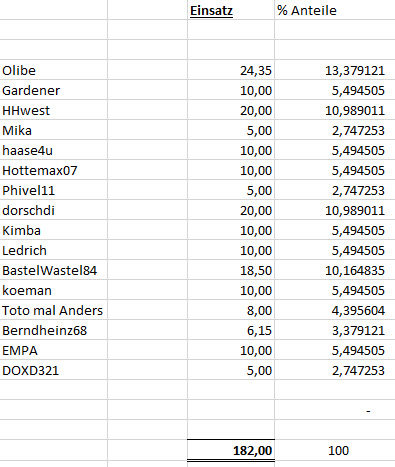
Task: Click Berndheinz68's 6,15 stake cell
Action: coord(231,330)
